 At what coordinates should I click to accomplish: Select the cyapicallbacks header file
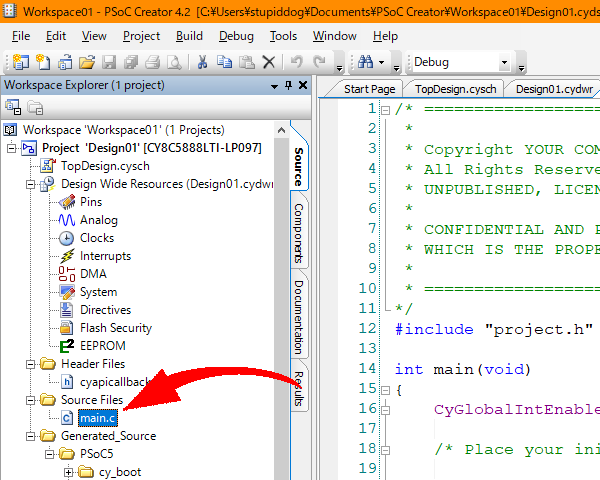pyautogui.click(x=115, y=382)
